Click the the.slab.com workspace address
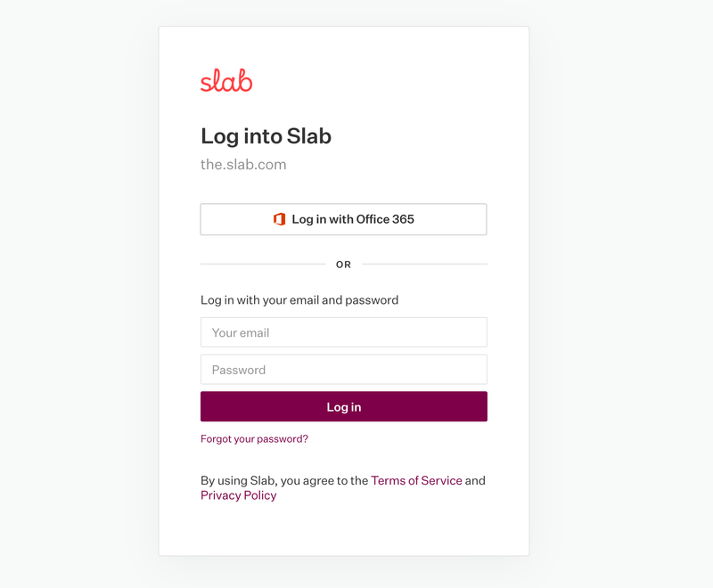The image size is (713, 588). (243, 165)
